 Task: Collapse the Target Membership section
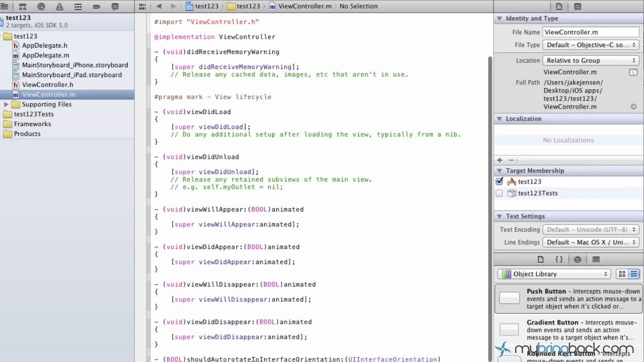pos(500,171)
